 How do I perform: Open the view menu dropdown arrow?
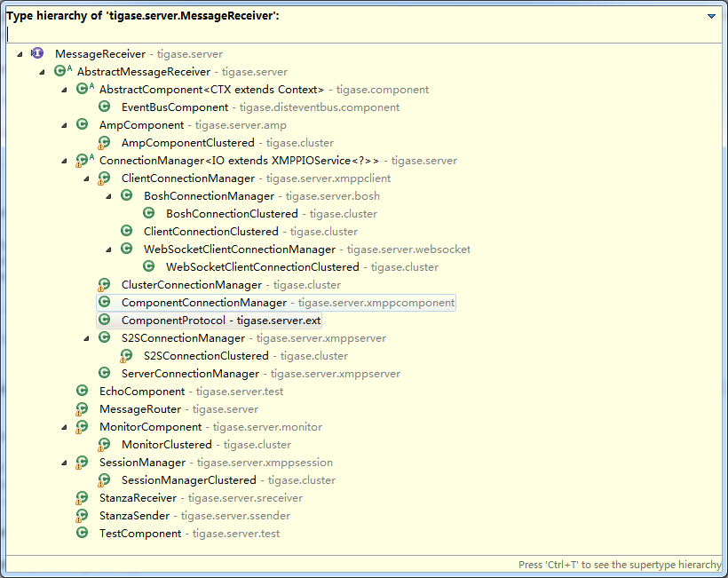click(x=711, y=16)
